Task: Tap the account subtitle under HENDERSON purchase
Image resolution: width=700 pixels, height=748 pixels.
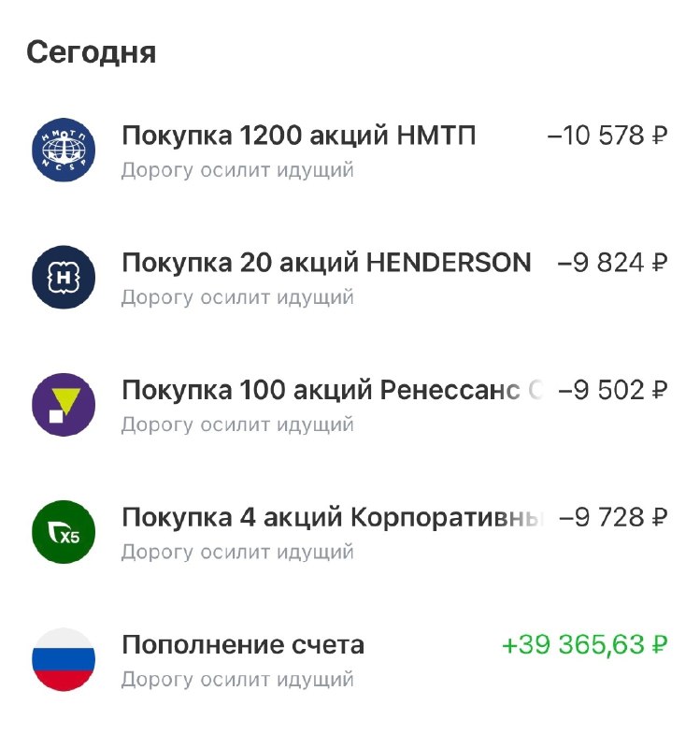Action: pos(237,298)
